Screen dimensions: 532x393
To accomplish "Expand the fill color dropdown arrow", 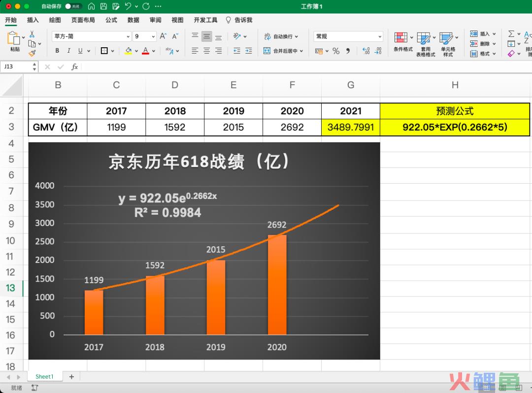I will point(136,51).
